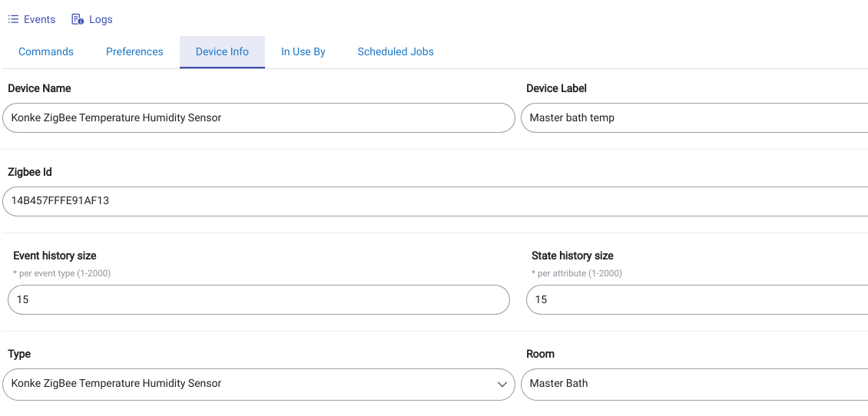
Task: Focus the Event history size field
Action: (x=259, y=300)
